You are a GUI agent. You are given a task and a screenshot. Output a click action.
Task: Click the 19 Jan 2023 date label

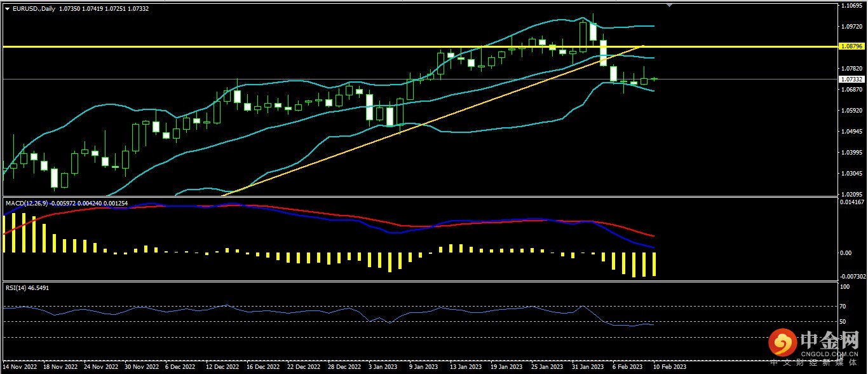pyautogui.click(x=508, y=367)
